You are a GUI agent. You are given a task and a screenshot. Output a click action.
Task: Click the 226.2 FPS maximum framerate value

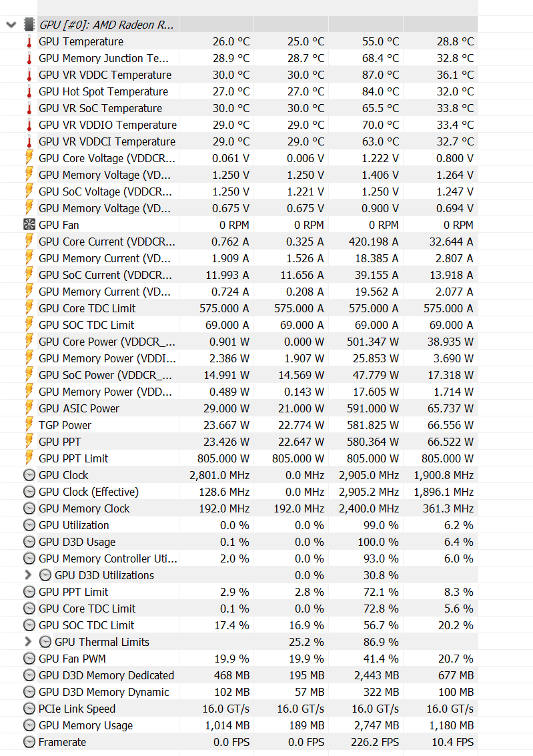tap(375, 742)
